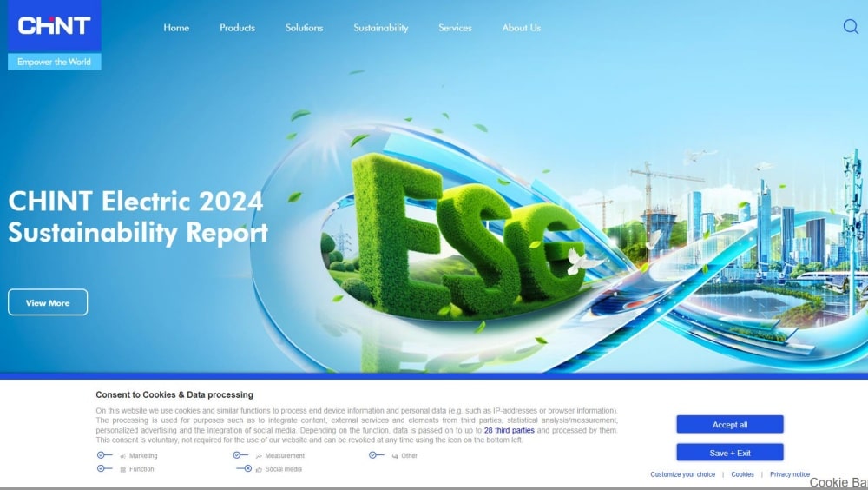Screen dimensions: 868x490
Task: Click the Measurement chart icon
Action: (259, 456)
